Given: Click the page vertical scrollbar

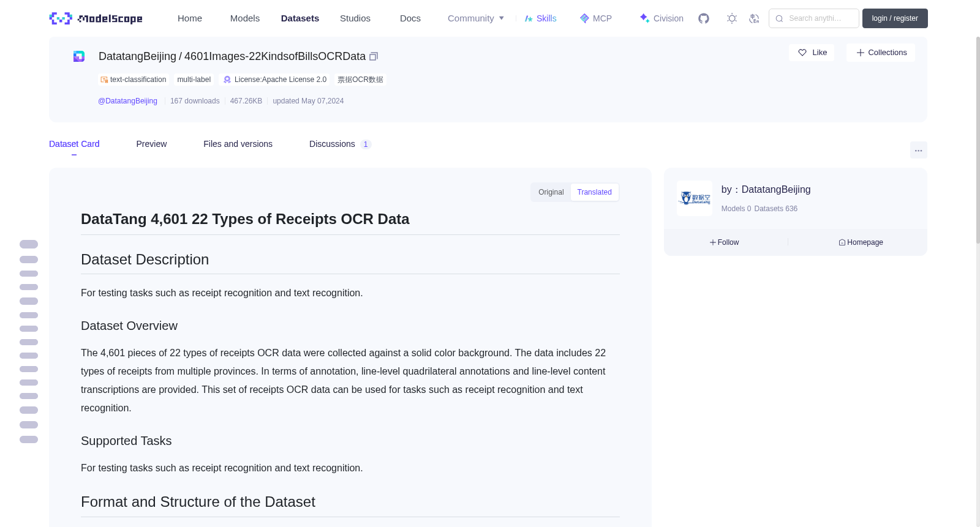Looking at the screenshot, I should click(x=978, y=141).
